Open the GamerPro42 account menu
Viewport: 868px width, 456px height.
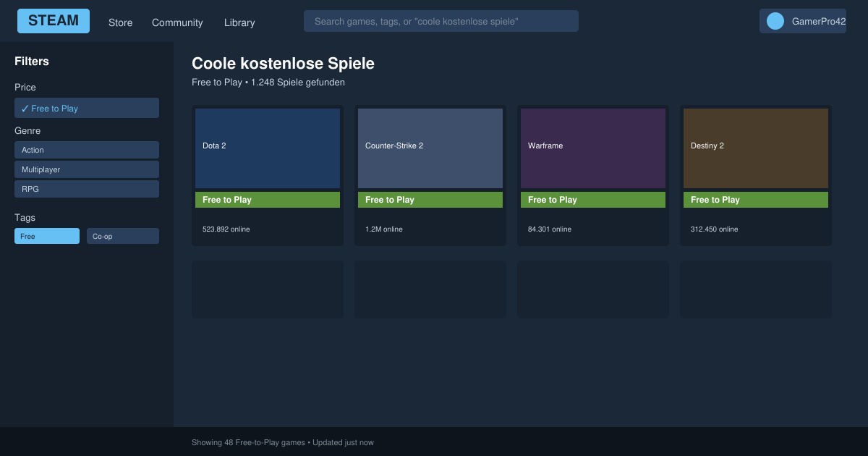click(x=803, y=21)
